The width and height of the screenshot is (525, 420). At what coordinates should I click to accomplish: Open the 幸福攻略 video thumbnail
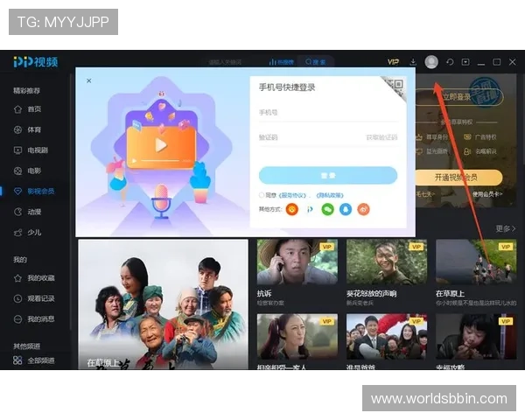(x=476, y=337)
